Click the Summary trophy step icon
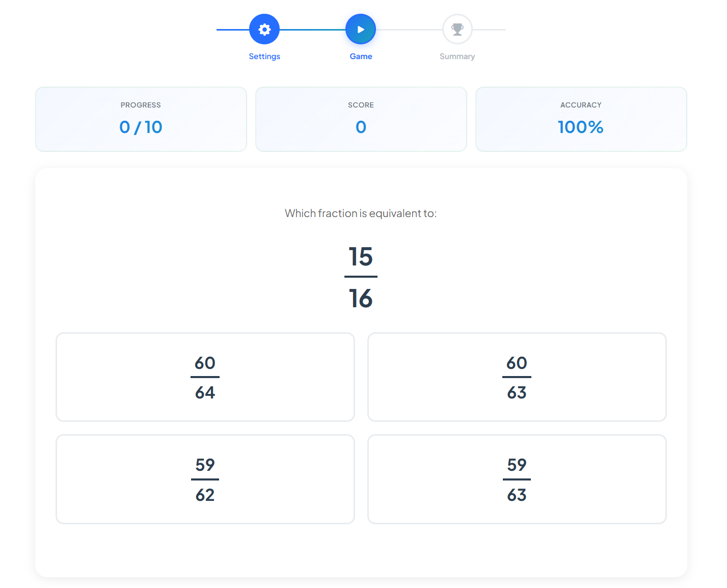Image resolution: width=727 pixels, height=588 pixels. click(457, 30)
